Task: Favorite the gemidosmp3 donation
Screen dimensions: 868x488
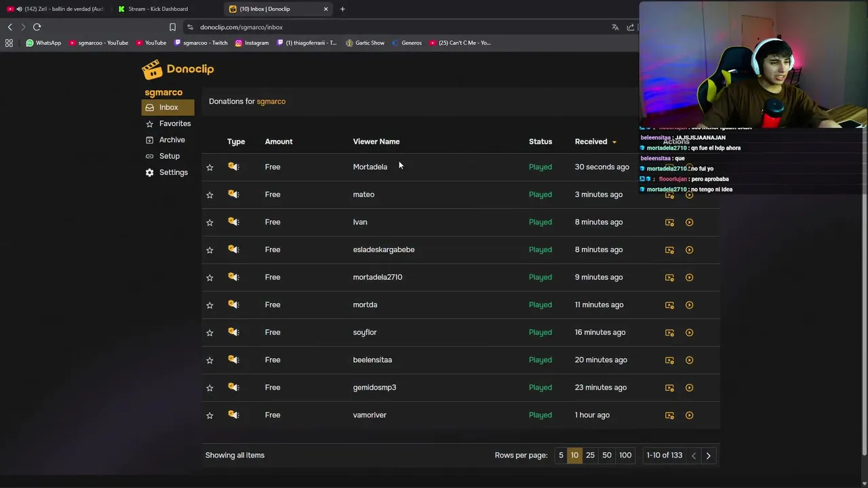Action: coord(210,388)
